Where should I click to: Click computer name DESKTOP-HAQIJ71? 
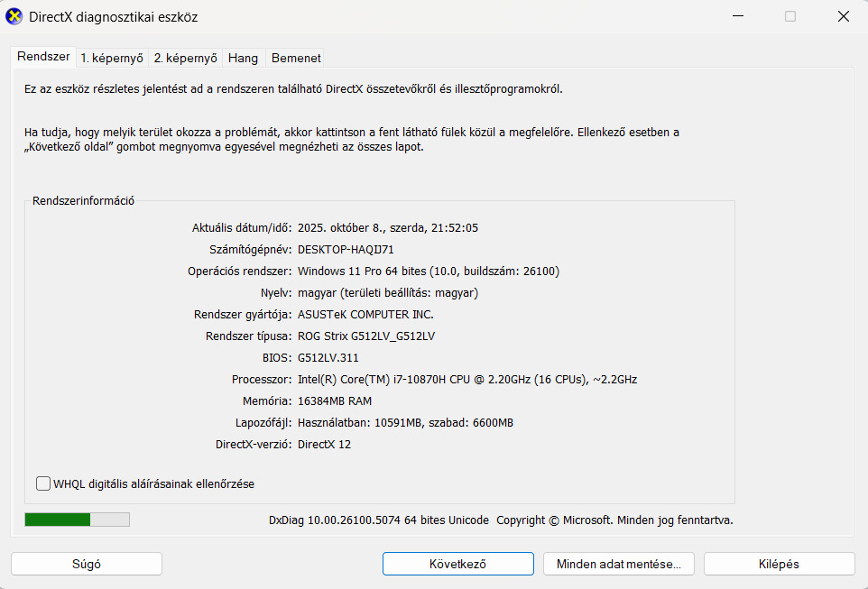(346, 250)
